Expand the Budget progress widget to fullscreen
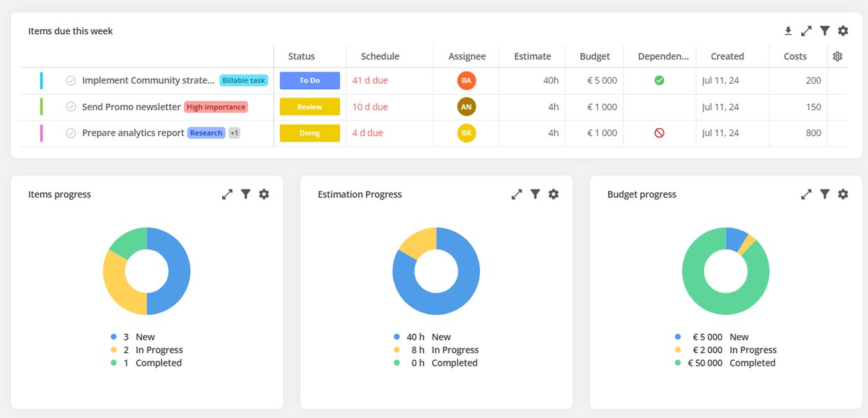868x418 pixels. pos(806,194)
